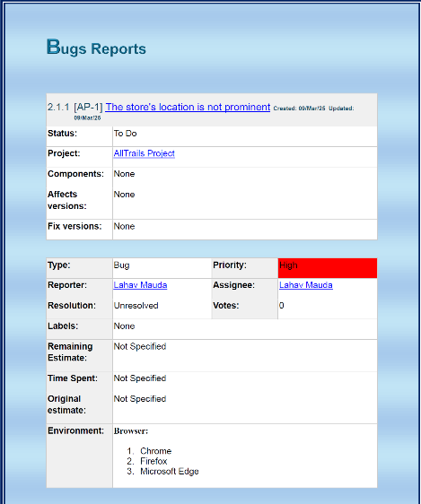This screenshot has height=504, width=421.
Task: Select Microsoft Edge in the browser list
Action: coord(170,472)
